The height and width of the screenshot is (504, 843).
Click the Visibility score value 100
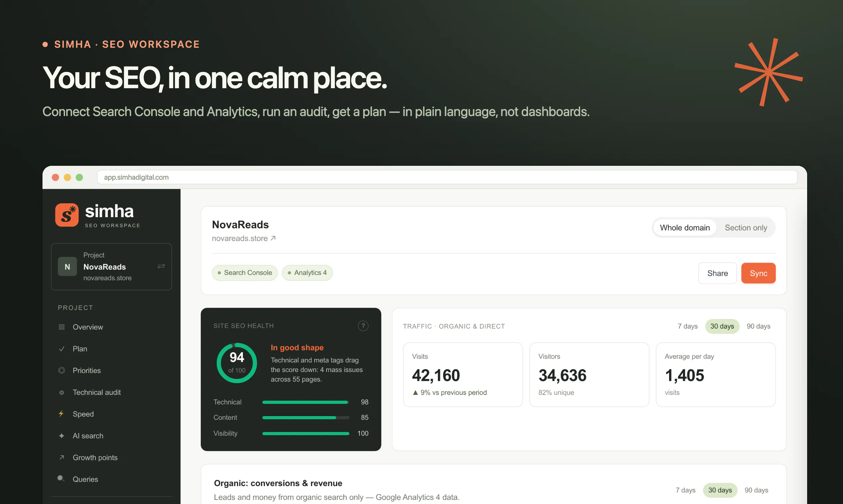[363, 433]
